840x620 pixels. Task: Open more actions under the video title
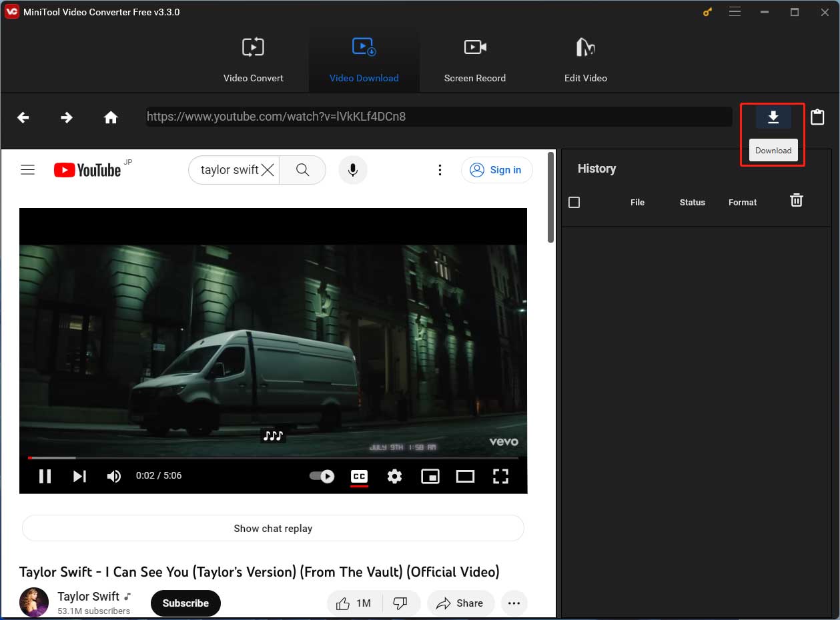pos(514,603)
